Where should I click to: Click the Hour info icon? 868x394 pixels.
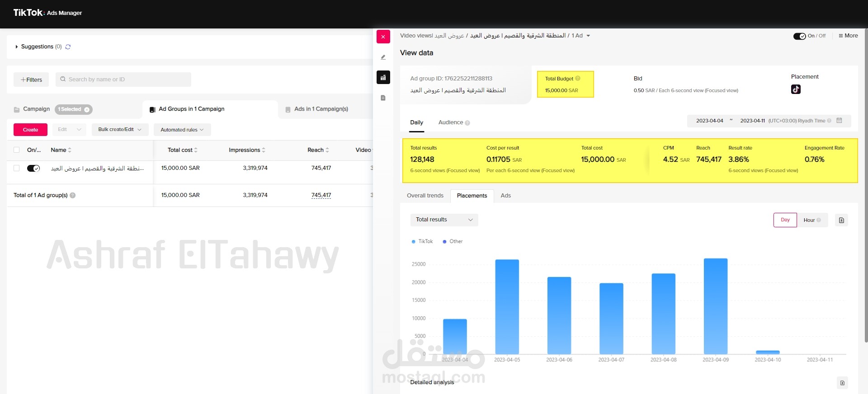click(819, 220)
